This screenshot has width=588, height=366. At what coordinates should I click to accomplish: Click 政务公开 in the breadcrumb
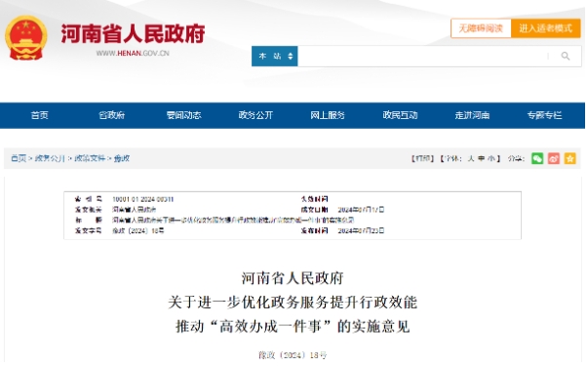point(50,158)
